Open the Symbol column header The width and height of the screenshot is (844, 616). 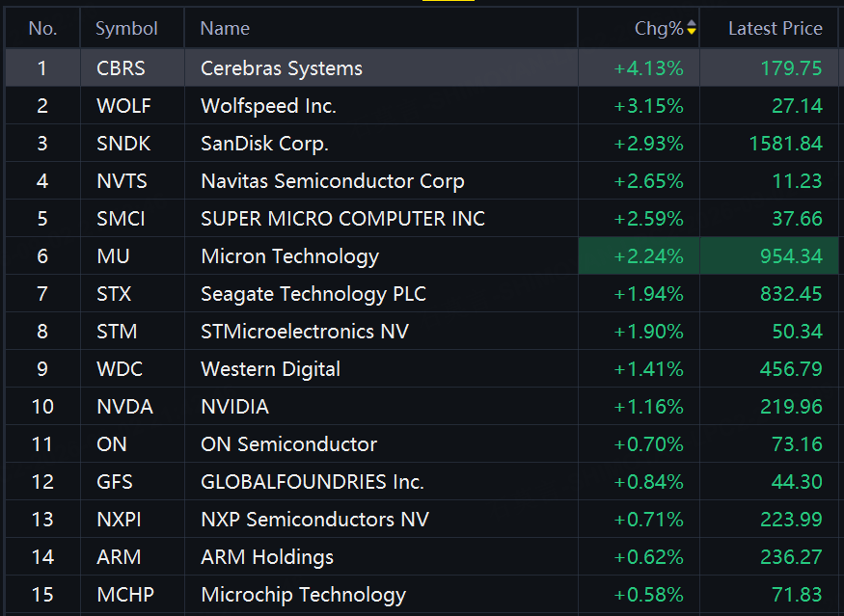[x=126, y=28]
